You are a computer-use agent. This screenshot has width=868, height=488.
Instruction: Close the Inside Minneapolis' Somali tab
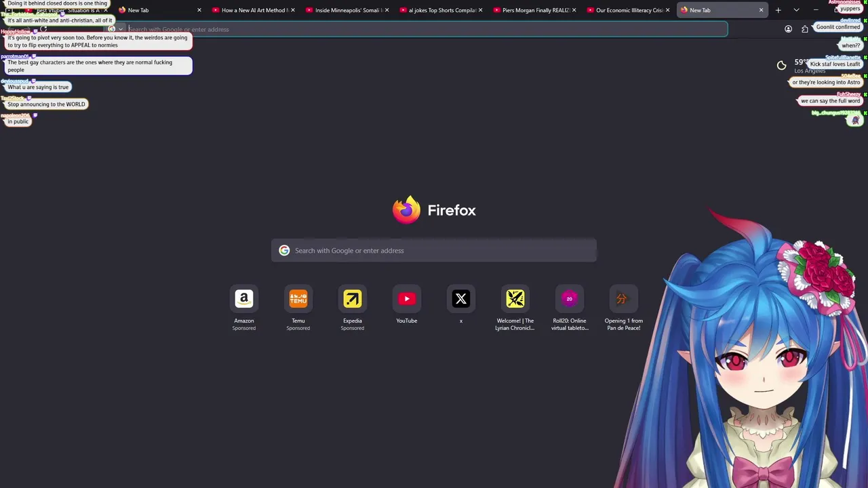387,10
